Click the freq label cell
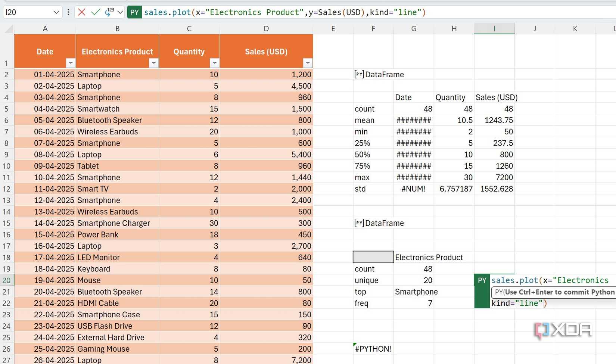 point(373,303)
